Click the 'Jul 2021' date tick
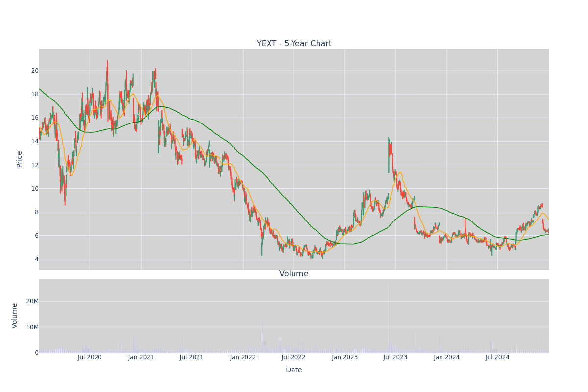Screen dimensions: 588x392 tap(192, 357)
